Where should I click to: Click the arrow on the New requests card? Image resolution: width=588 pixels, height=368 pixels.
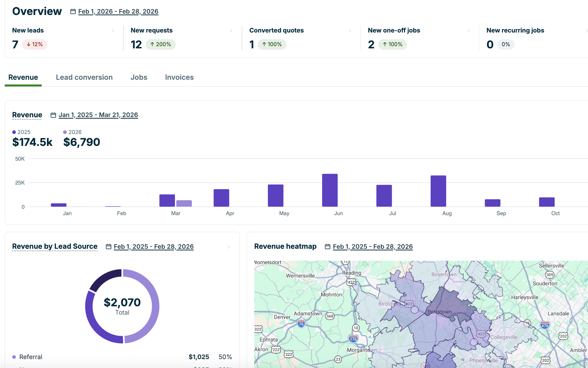click(232, 31)
